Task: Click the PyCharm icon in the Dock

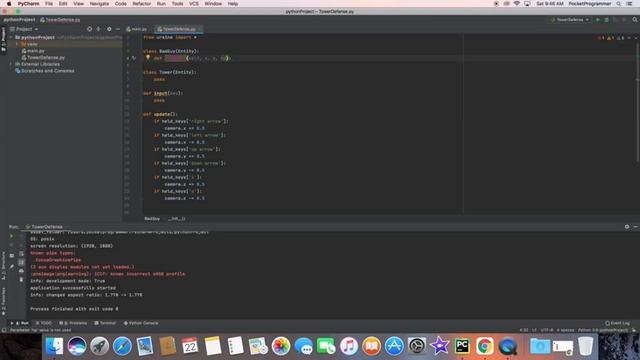Action: coord(462,346)
